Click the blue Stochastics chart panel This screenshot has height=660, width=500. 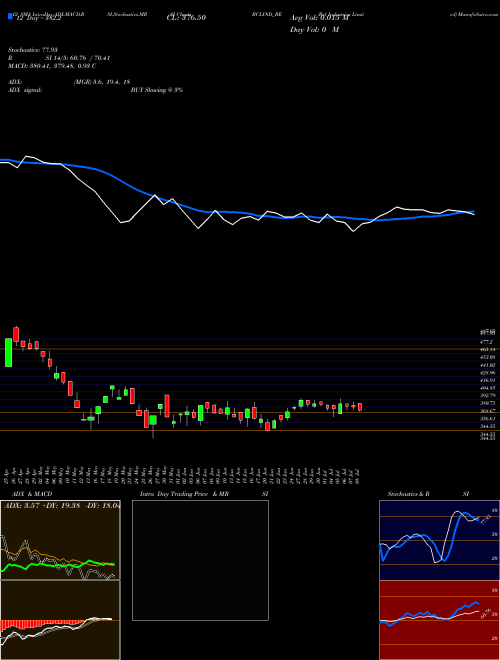[439, 540]
